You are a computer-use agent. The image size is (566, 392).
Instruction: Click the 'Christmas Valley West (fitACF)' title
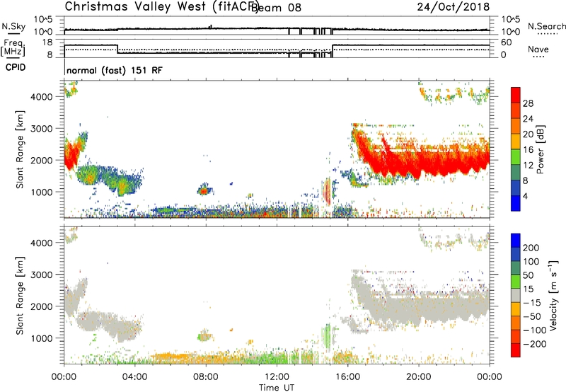[x=161, y=7]
